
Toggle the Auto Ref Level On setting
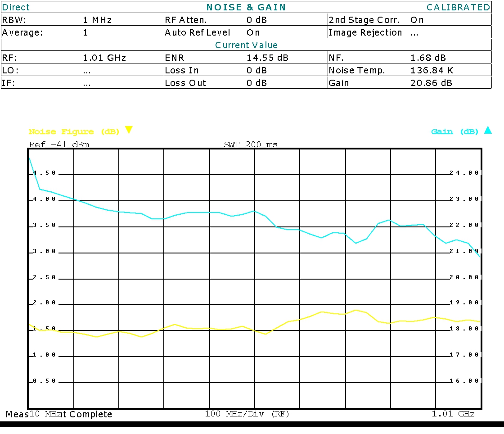point(253,33)
